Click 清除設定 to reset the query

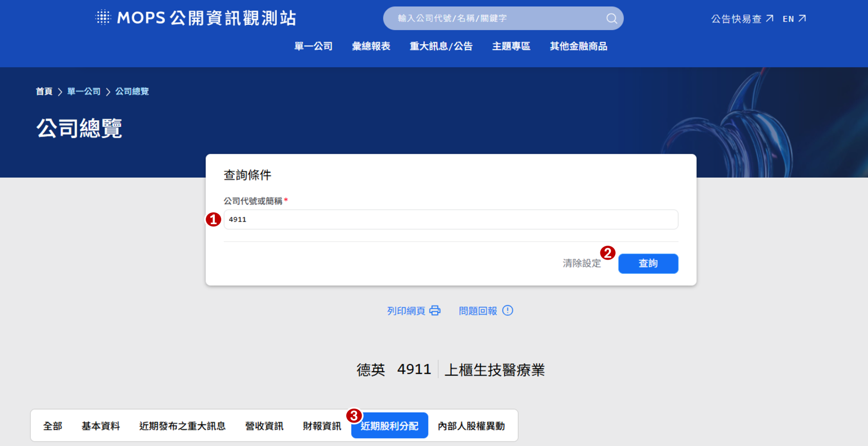581,263
